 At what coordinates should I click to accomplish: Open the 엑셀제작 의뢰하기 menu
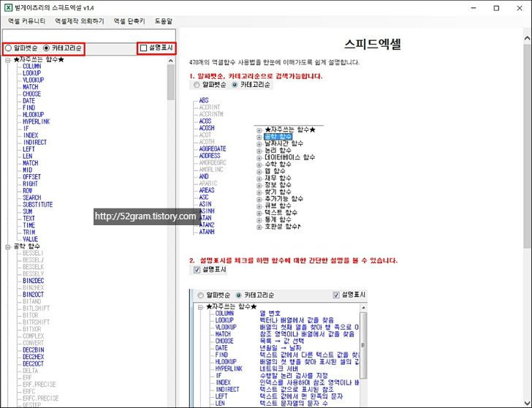coord(80,21)
